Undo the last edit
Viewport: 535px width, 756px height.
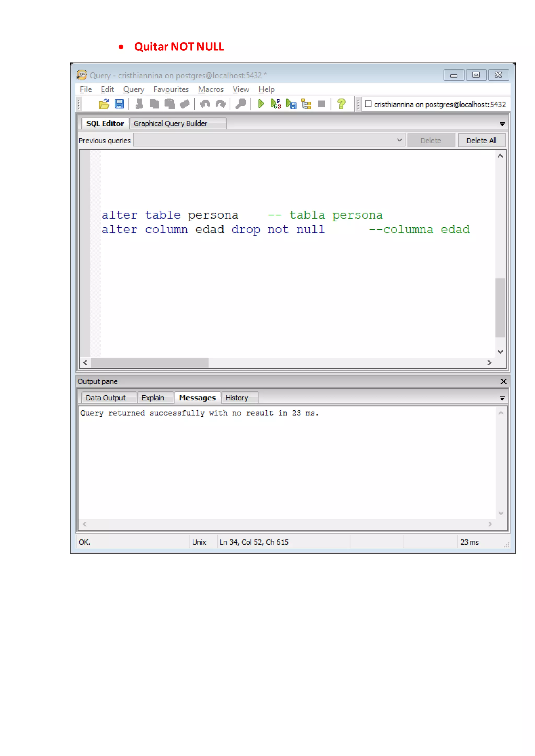pyautogui.click(x=205, y=104)
